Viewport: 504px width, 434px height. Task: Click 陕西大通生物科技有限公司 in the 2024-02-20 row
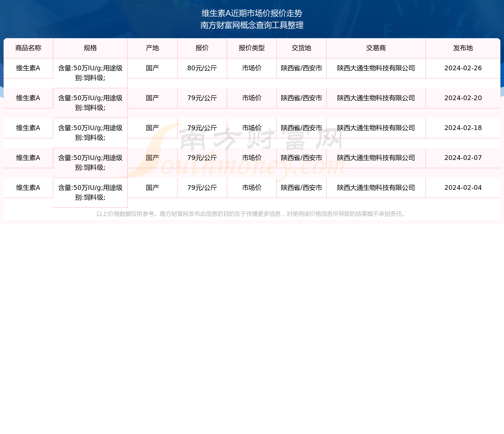click(x=376, y=98)
